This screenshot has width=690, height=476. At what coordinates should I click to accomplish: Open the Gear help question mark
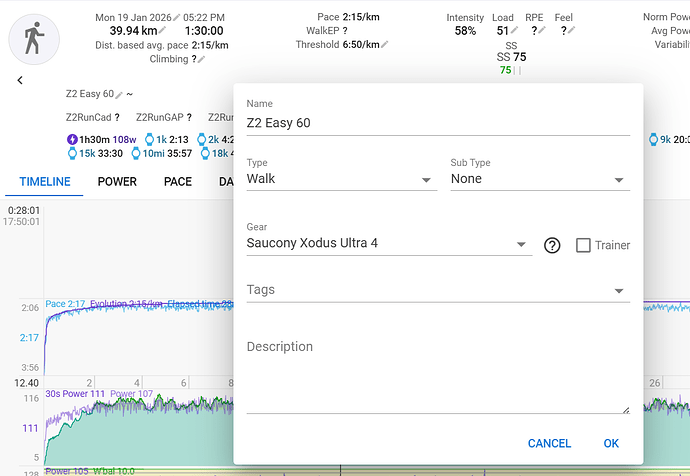pyautogui.click(x=551, y=245)
